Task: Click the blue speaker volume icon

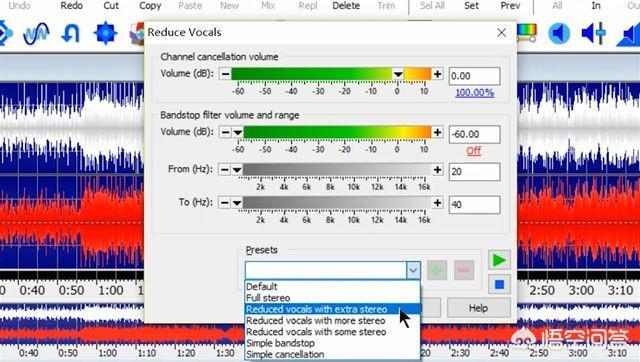Action: pyautogui.click(x=559, y=33)
